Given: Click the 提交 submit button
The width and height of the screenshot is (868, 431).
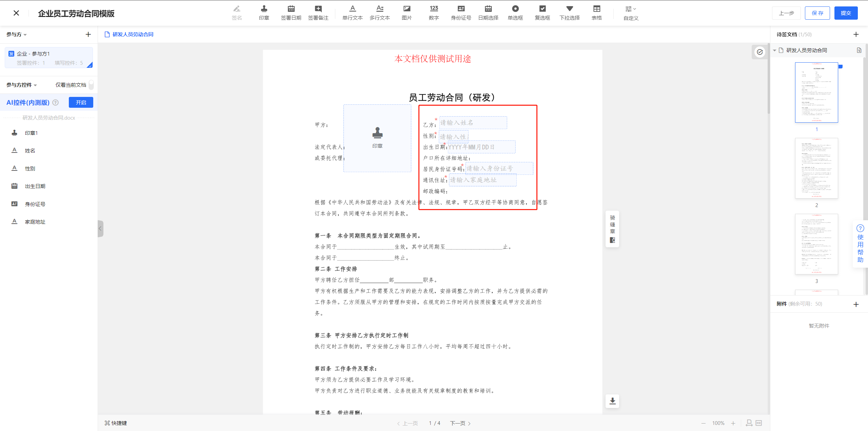Looking at the screenshot, I should click(x=846, y=13).
